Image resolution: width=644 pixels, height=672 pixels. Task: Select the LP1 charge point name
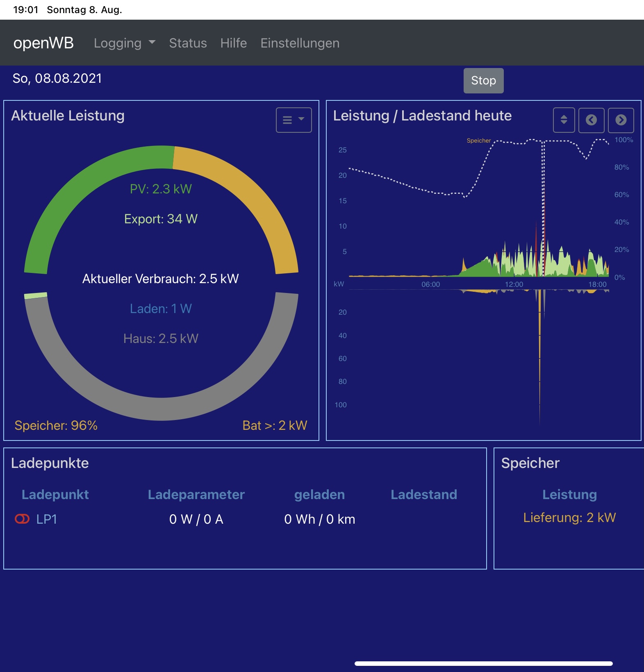(x=47, y=519)
